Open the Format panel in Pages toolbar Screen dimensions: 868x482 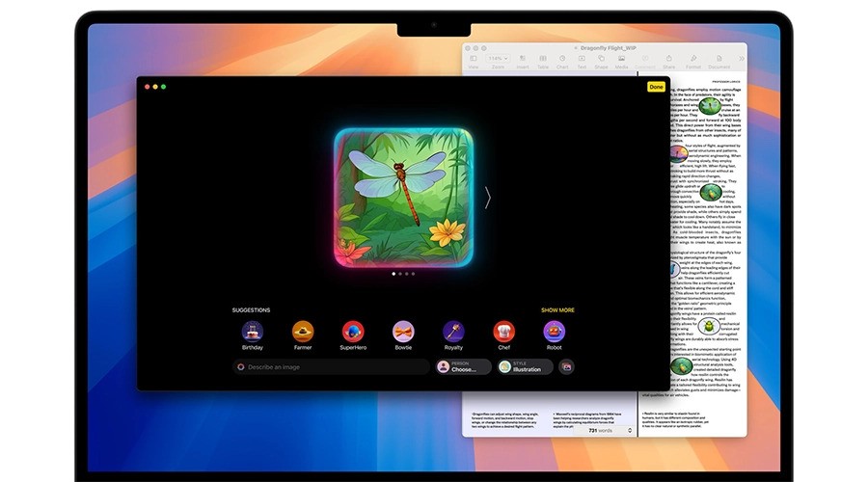[x=693, y=62]
